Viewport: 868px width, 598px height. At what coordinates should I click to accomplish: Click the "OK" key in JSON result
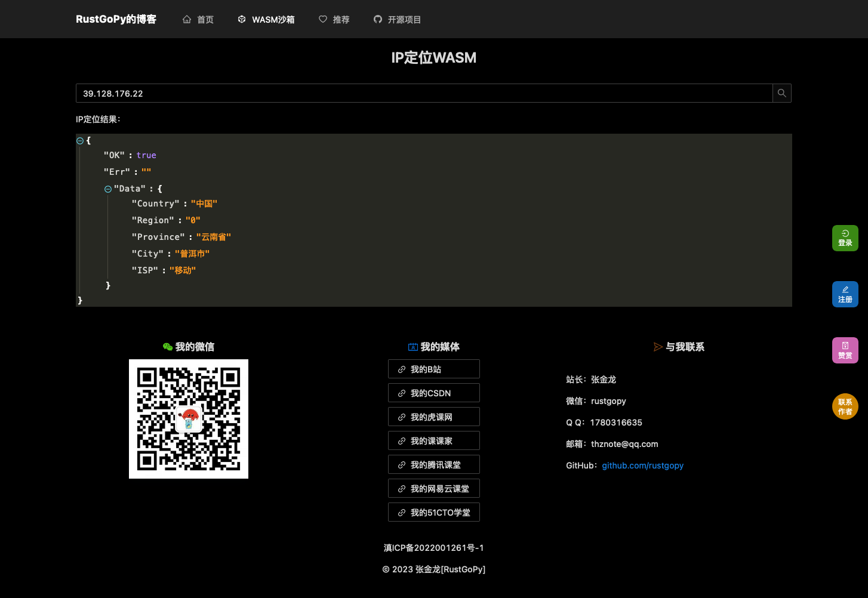114,155
